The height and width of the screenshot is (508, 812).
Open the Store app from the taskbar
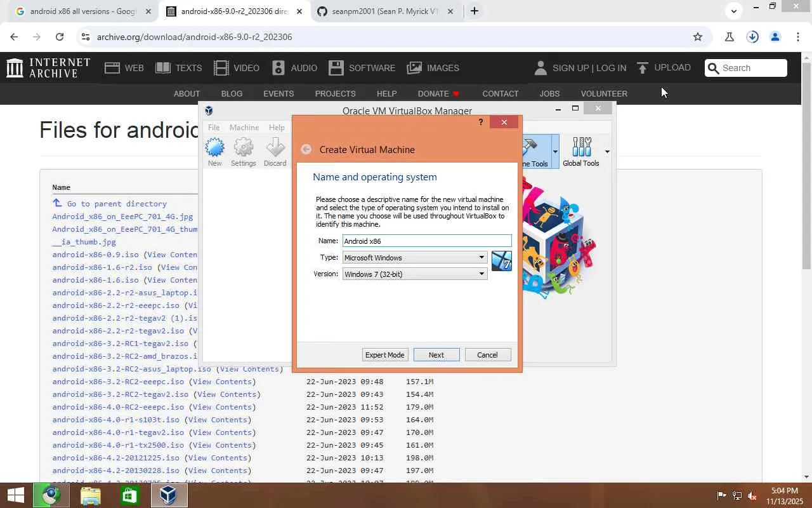pyautogui.click(x=129, y=495)
